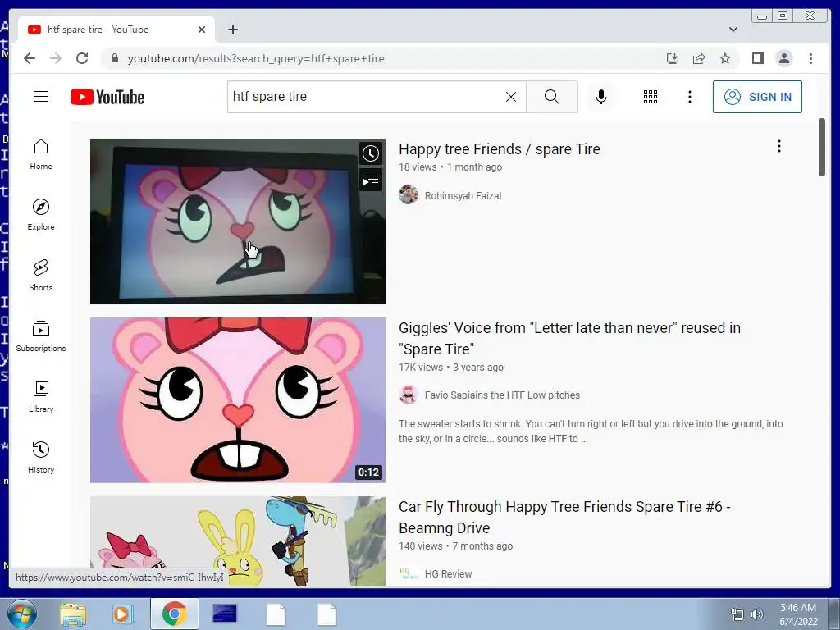Play the Giggles' Voice 0:12 thumbnail

237,400
